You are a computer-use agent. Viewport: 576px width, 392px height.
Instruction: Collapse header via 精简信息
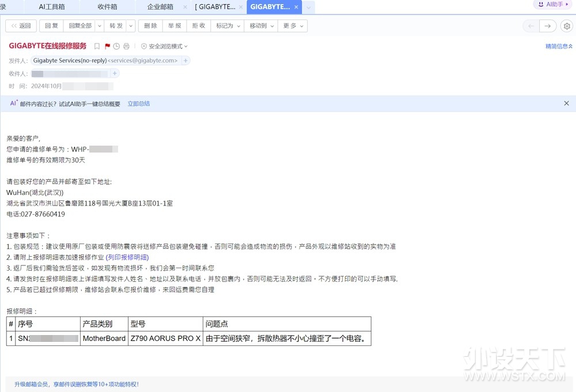[x=558, y=46]
